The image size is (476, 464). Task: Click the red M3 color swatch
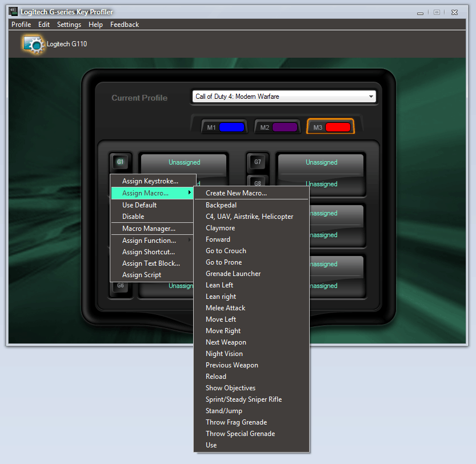tap(338, 127)
